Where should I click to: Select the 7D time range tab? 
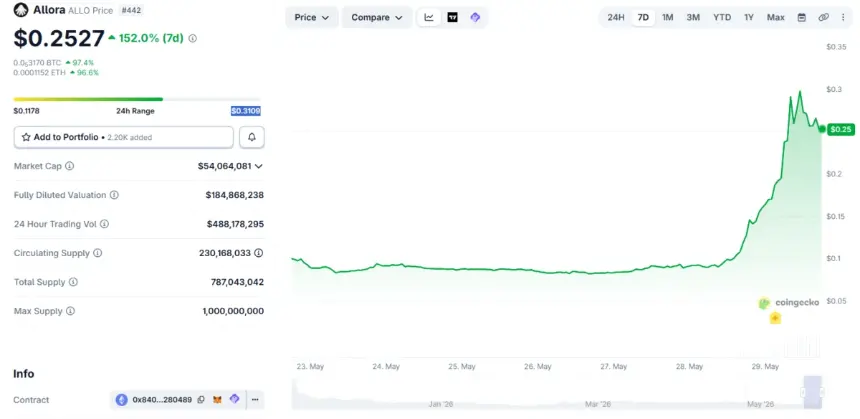(x=643, y=18)
